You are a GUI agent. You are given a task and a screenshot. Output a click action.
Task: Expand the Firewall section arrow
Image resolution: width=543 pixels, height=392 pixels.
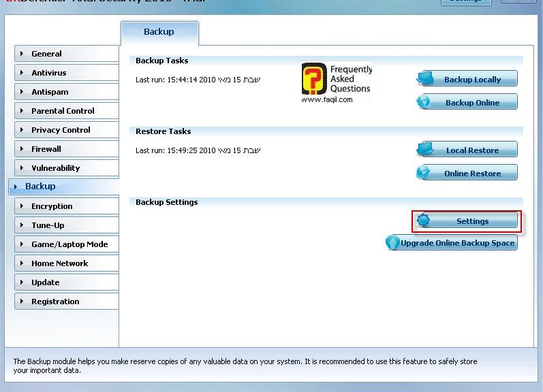[22, 149]
